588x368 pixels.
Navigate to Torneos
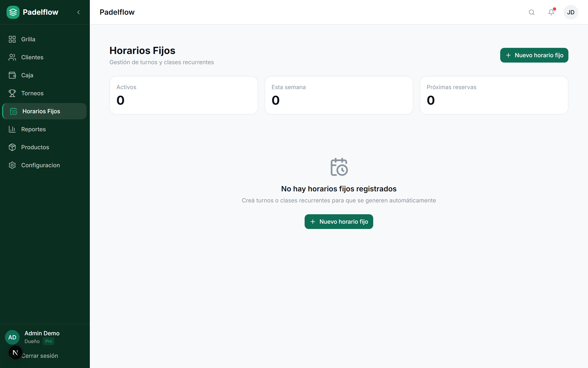click(45, 93)
